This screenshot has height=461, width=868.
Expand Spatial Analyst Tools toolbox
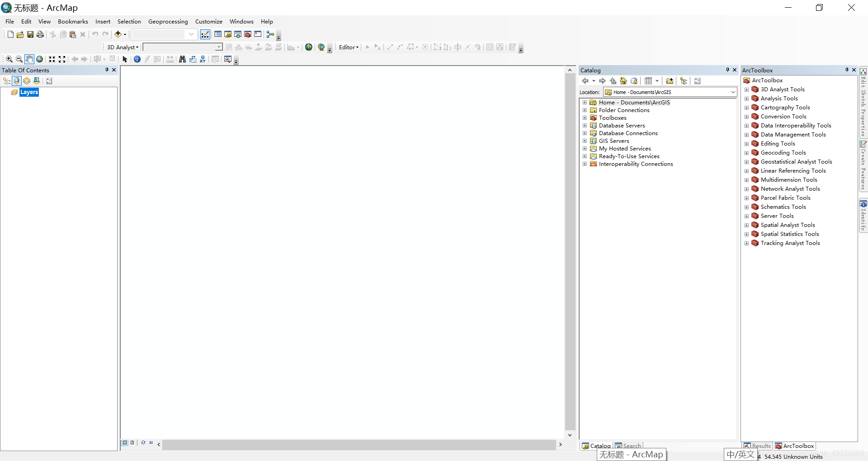(746, 225)
